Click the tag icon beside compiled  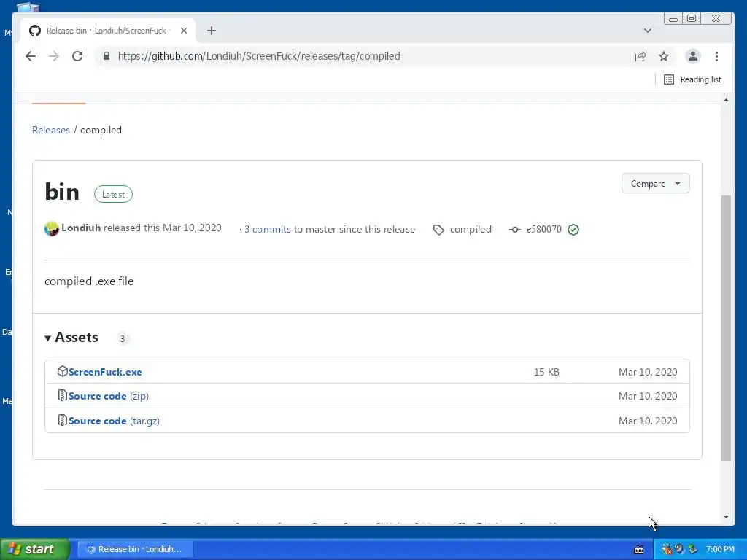438,230
